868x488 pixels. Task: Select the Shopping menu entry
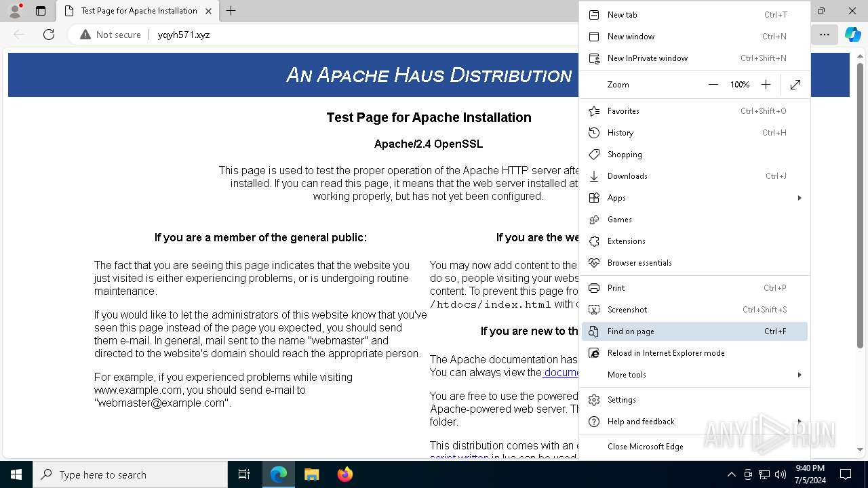pos(694,154)
